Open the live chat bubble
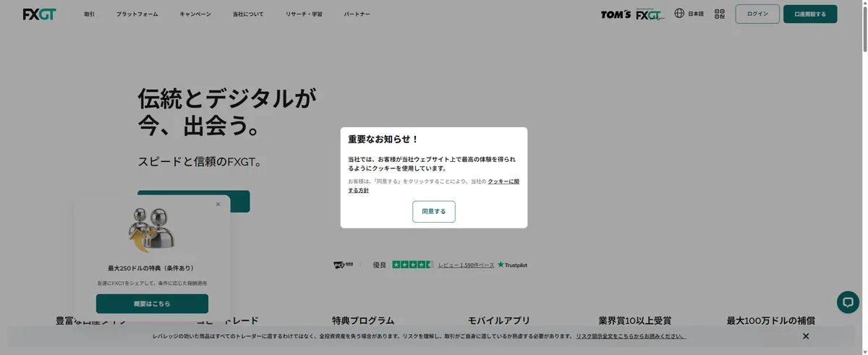 click(x=848, y=301)
